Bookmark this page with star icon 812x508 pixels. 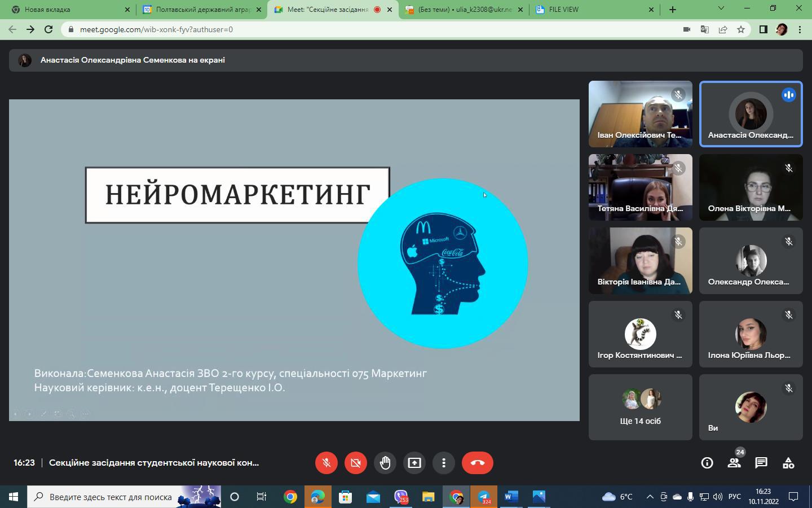(741, 29)
